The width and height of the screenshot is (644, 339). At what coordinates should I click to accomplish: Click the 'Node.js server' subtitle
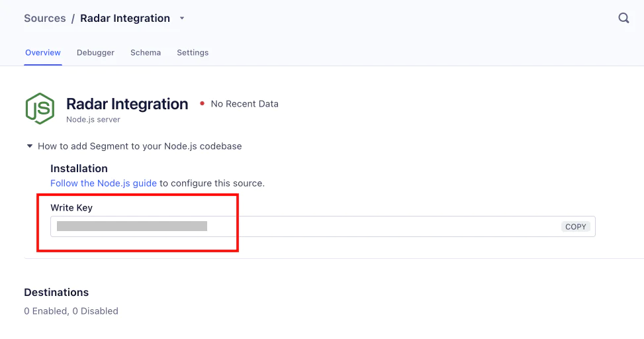[93, 120]
